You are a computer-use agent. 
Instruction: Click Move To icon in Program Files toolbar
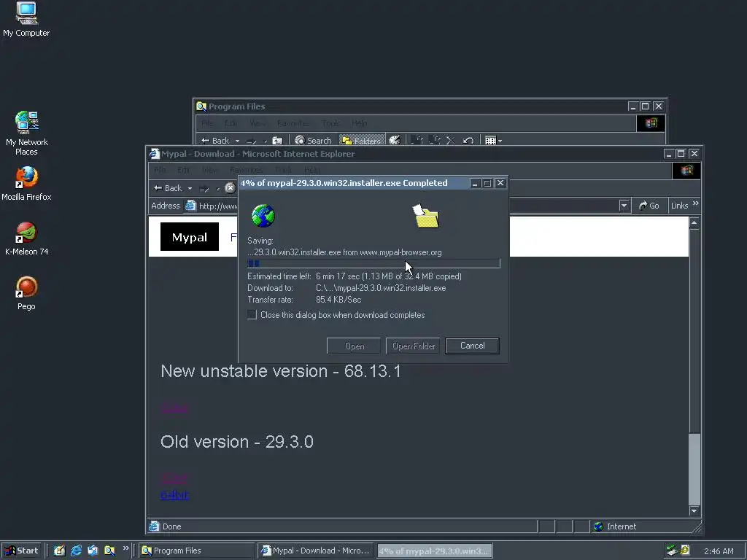pos(417,141)
